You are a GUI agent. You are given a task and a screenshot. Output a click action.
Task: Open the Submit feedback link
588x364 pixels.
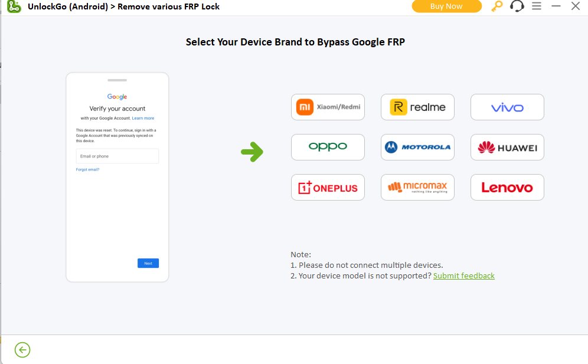click(x=463, y=276)
